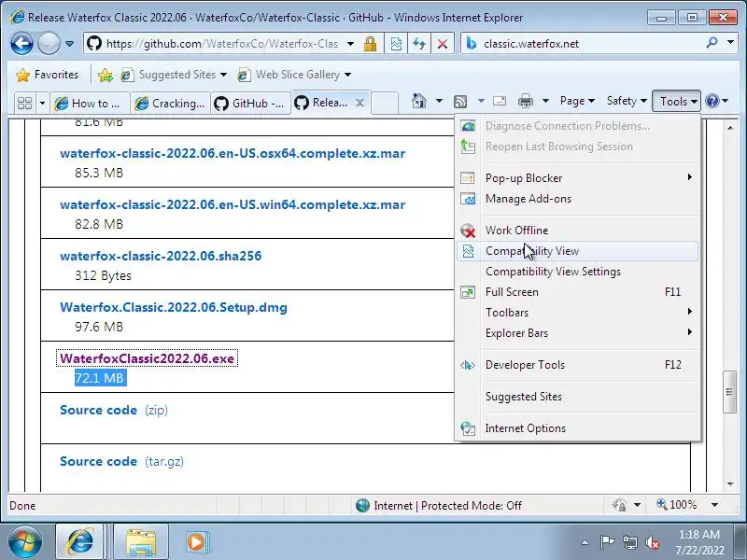Open the Page menu

pyautogui.click(x=577, y=101)
